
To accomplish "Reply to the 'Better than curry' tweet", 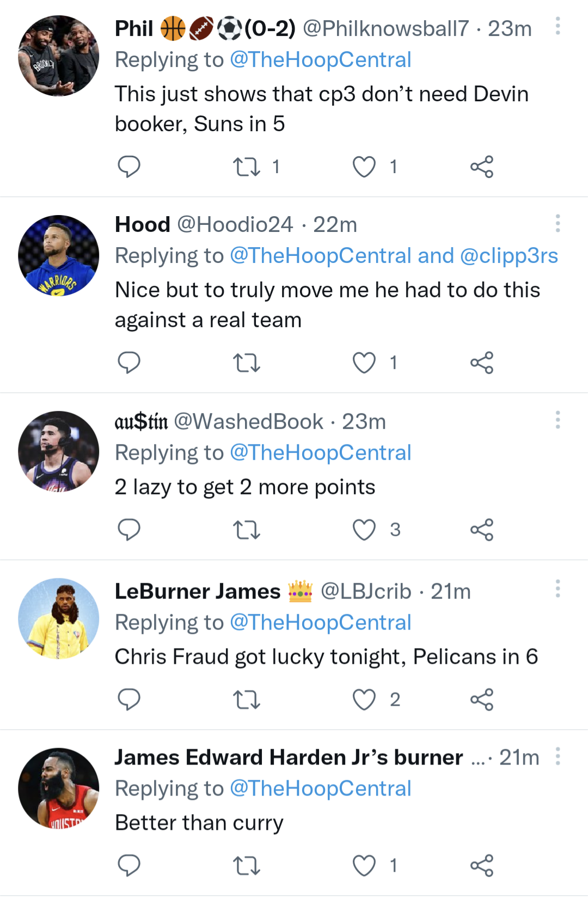I will point(129,865).
